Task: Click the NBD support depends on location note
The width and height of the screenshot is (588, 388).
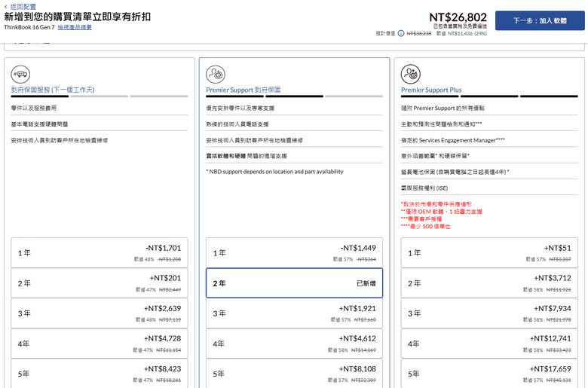Action: pos(274,172)
